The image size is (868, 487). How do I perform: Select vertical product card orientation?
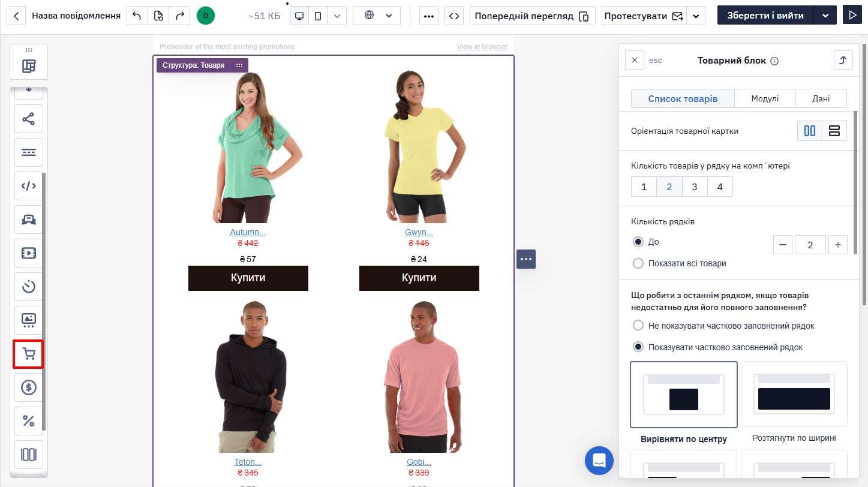[x=810, y=131]
